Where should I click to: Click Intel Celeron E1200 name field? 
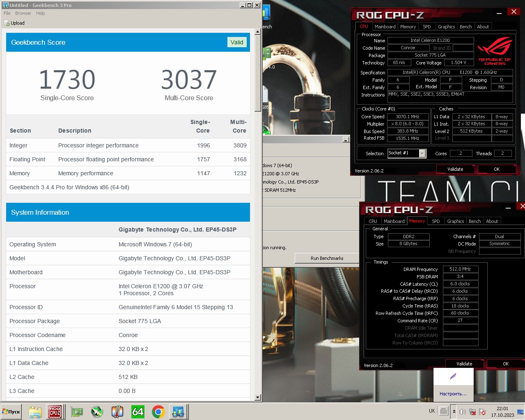(x=430, y=40)
